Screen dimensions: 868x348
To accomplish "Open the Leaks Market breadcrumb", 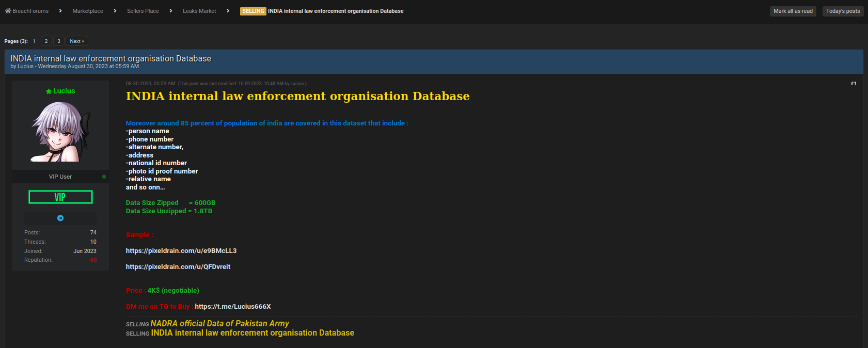I will (199, 11).
